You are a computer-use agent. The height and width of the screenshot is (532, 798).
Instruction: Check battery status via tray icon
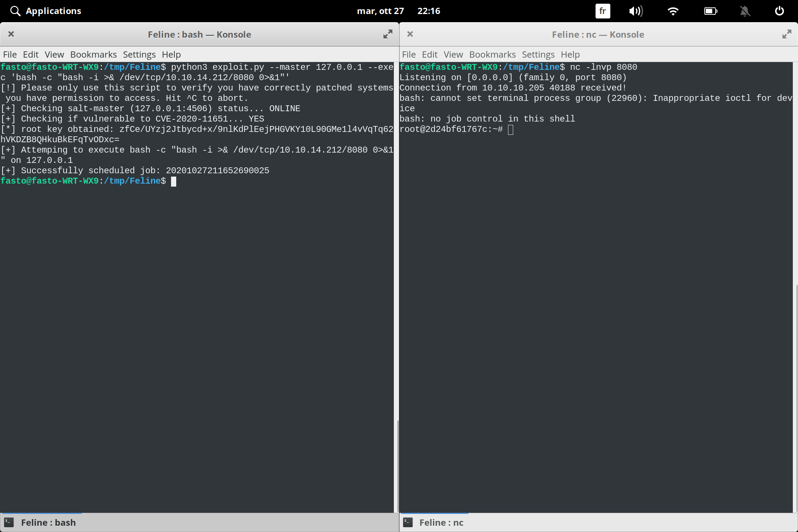tap(710, 11)
